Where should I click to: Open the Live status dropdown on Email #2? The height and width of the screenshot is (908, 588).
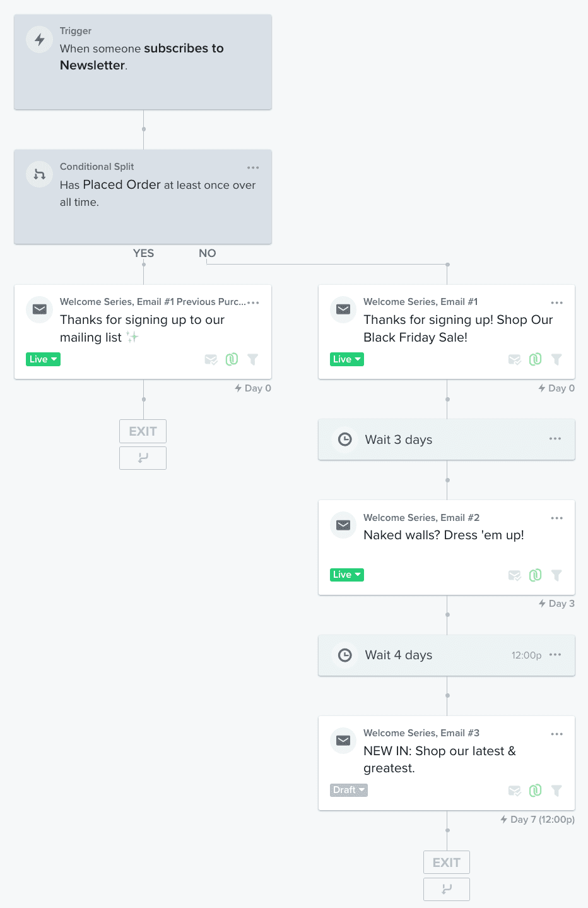(346, 575)
